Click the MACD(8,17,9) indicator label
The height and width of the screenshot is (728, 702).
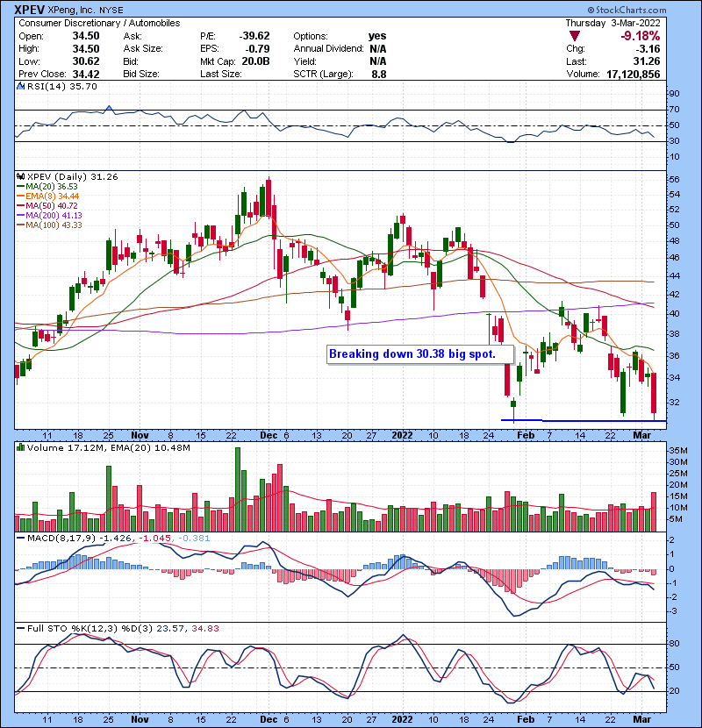[x=61, y=539]
